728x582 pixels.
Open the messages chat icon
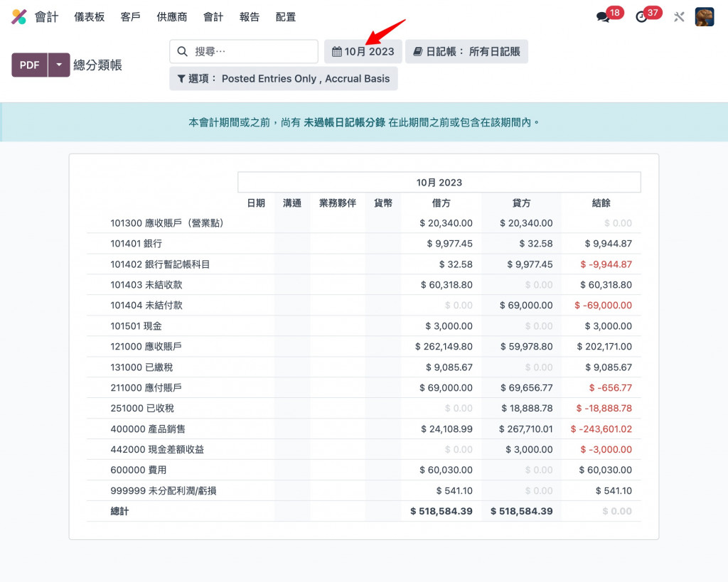click(603, 17)
